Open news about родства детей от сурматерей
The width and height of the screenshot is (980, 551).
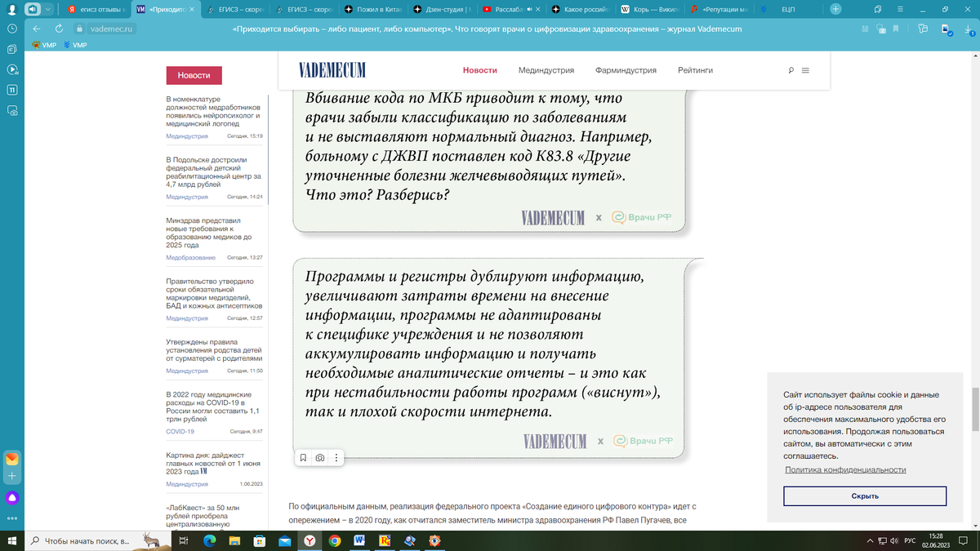point(215,350)
